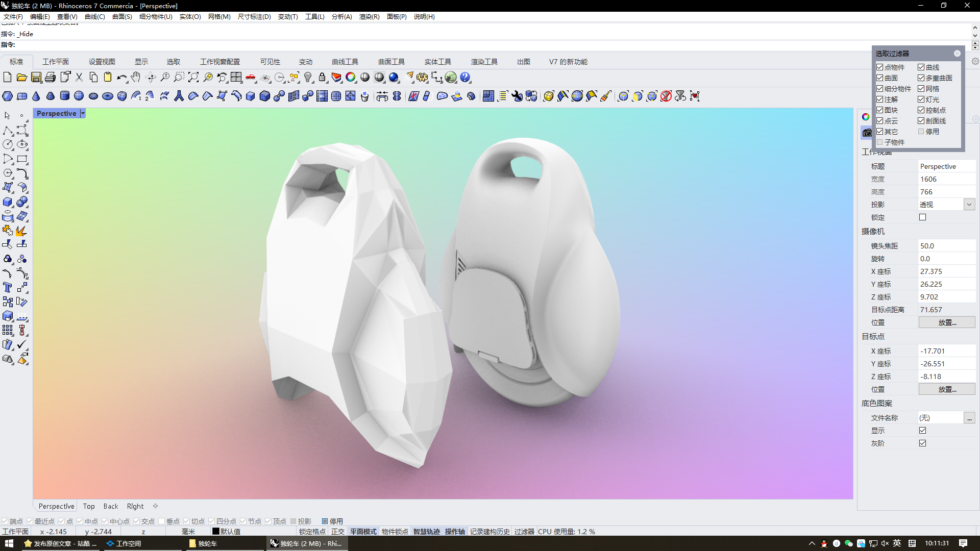Toggle the 灰阶 wallpaper checkbox
980x551 pixels.
click(923, 443)
